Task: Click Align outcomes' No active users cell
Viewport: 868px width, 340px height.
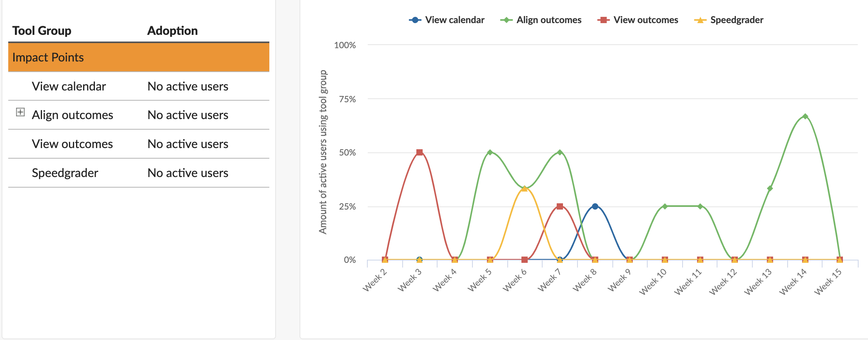Action: click(x=188, y=115)
